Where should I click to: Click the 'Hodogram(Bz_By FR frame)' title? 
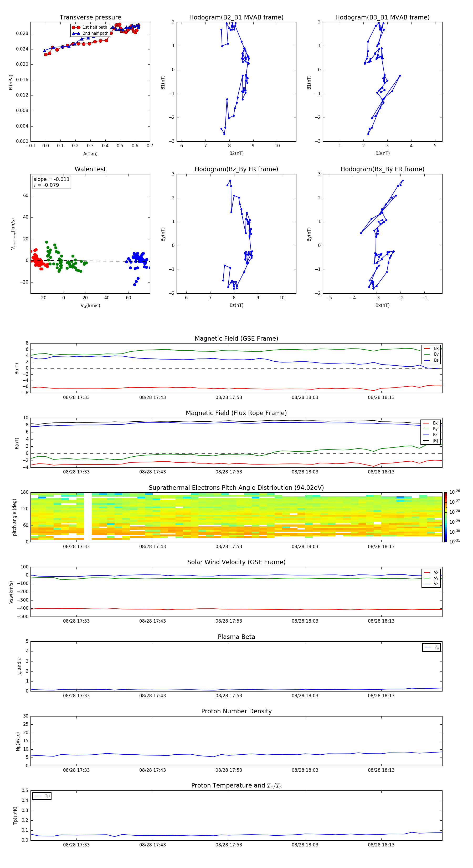pos(236,169)
